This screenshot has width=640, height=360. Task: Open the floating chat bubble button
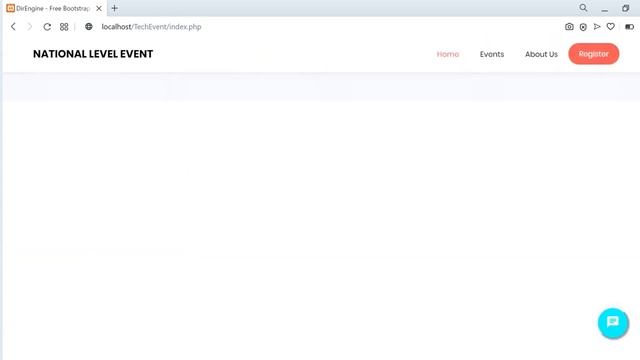tap(613, 323)
